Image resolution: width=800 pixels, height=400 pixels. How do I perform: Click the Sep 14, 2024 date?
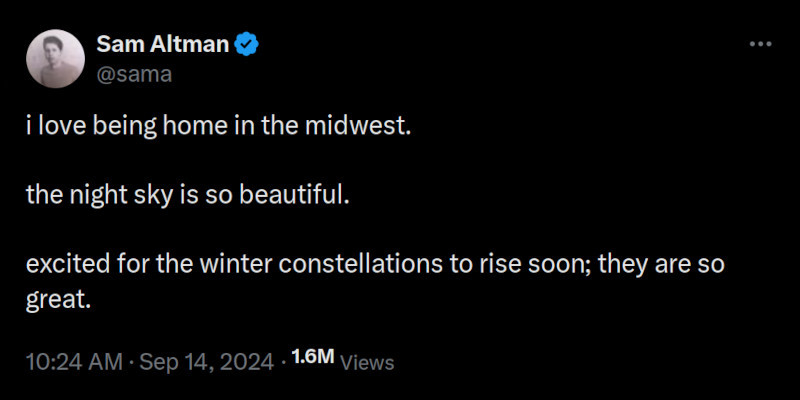coord(207,361)
